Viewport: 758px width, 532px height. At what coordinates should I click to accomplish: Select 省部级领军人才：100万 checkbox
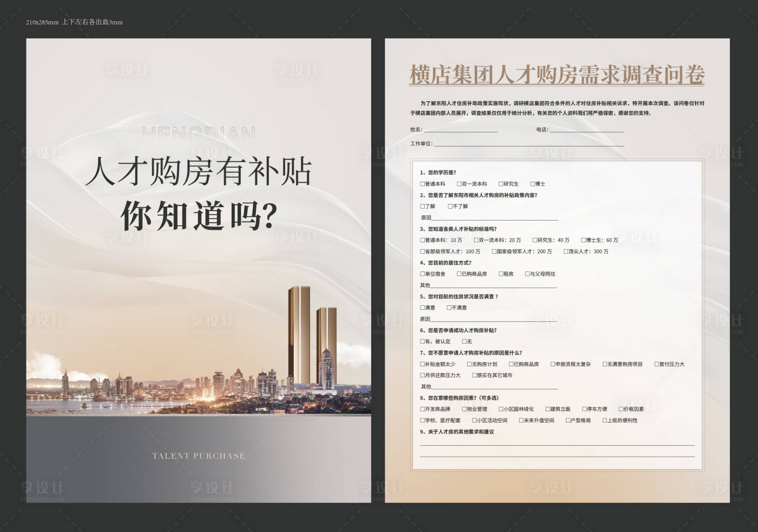pyautogui.click(x=423, y=251)
